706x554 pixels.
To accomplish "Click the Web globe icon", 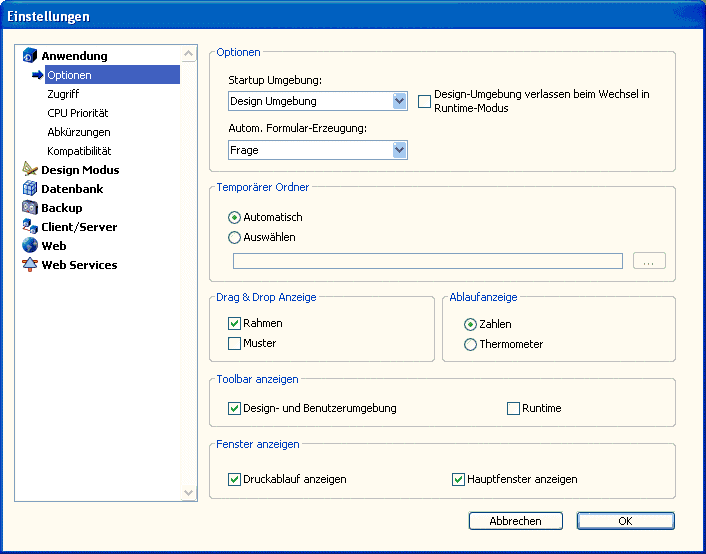I will click(30, 246).
